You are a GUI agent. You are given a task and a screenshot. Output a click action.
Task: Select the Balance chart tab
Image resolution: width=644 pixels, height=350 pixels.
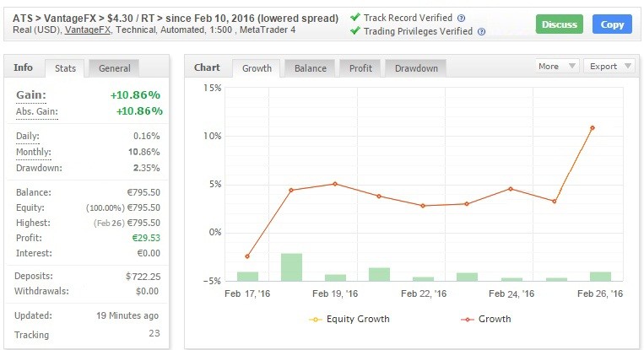[310, 67]
